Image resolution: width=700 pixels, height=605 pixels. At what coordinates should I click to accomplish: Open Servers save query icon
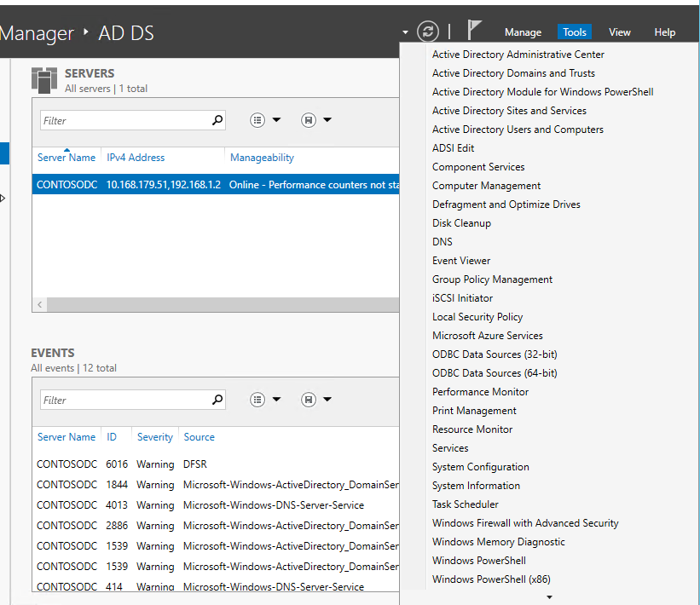[309, 120]
